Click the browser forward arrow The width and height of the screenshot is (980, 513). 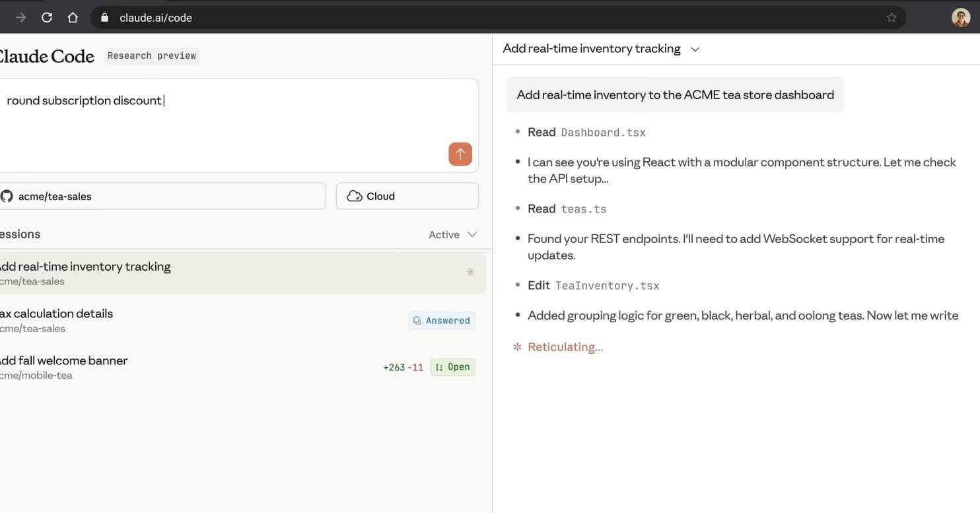coord(20,17)
